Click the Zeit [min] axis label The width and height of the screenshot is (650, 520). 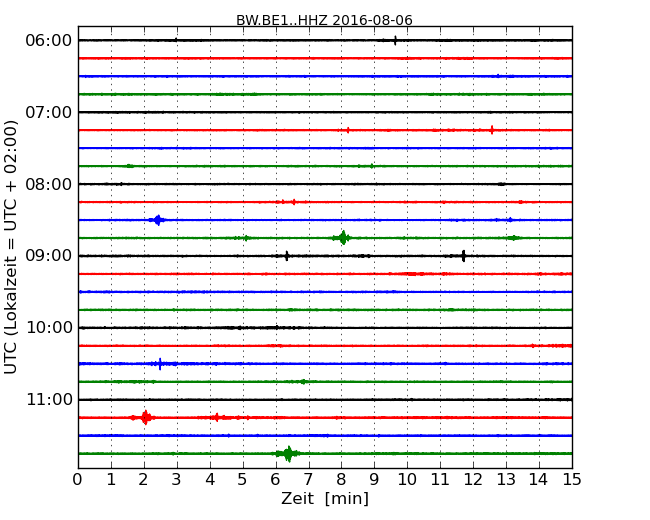coord(325,498)
